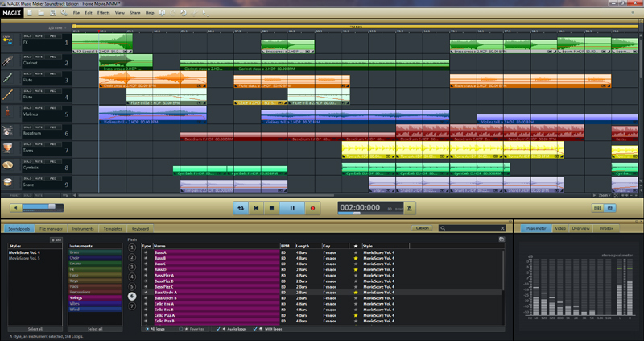Open a project via folder icon
The image size is (644, 341).
click(41, 13)
